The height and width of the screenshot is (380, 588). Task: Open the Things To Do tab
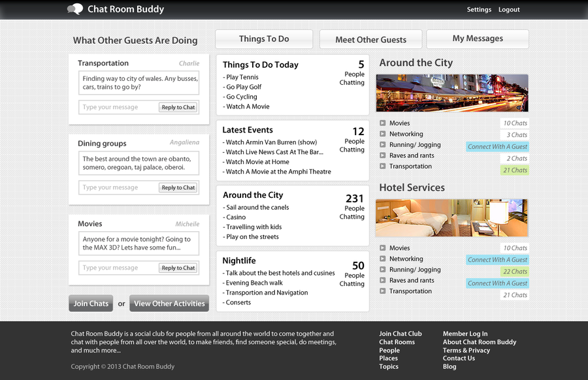264,39
